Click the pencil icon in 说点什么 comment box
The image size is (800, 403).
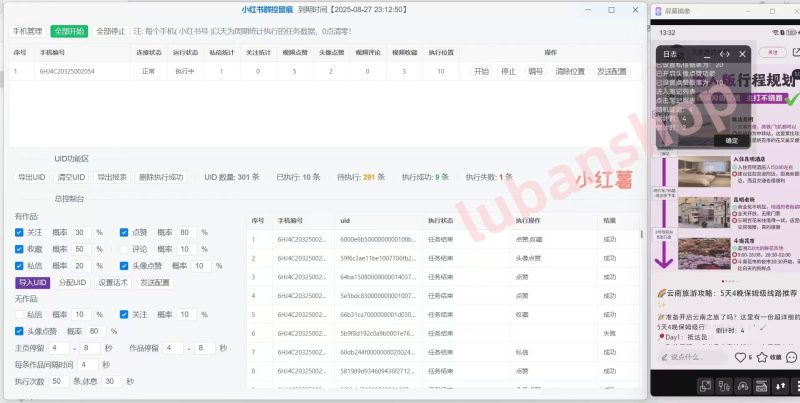663,358
